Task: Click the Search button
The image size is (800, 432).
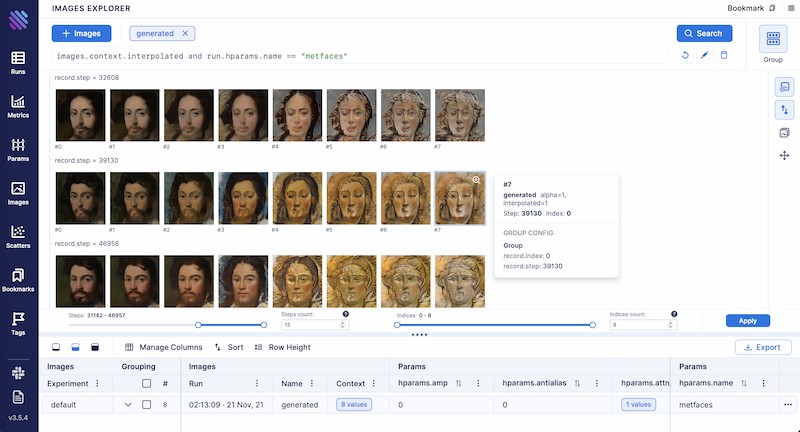Action: coord(704,33)
